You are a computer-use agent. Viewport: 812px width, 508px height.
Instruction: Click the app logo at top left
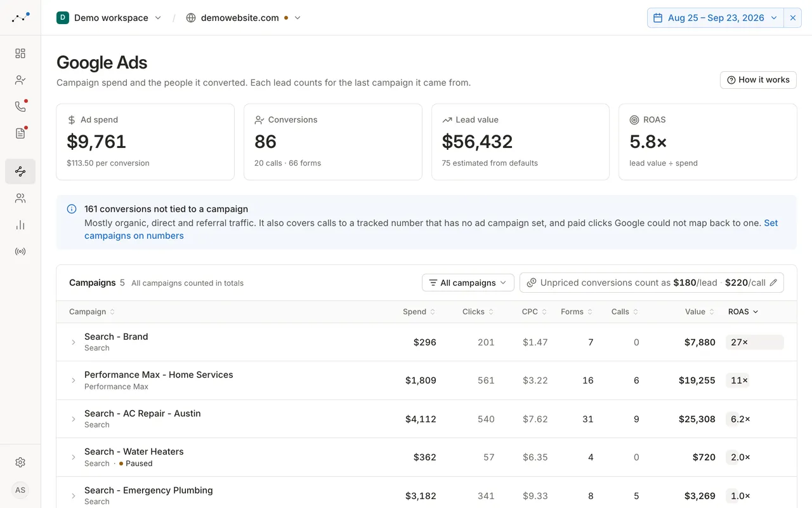tap(20, 18)
